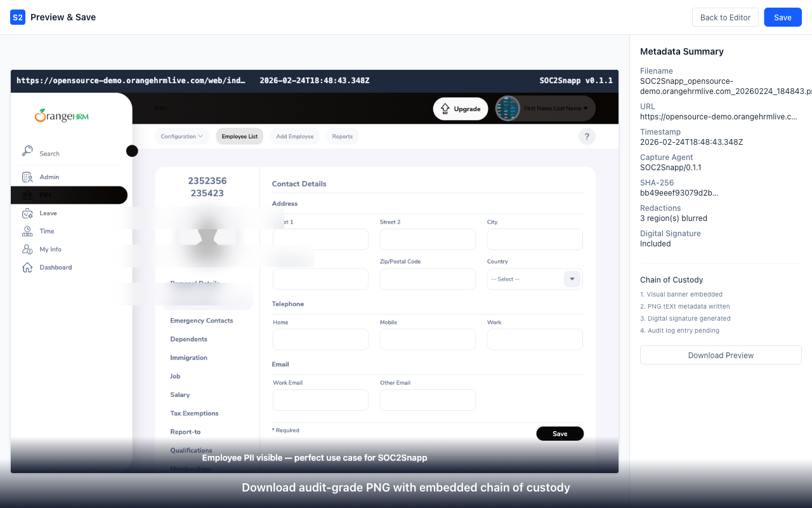Open the Add Employee tab
This screenshot has width=812, height=508.
pyautogui.click(x=294, y=136)
